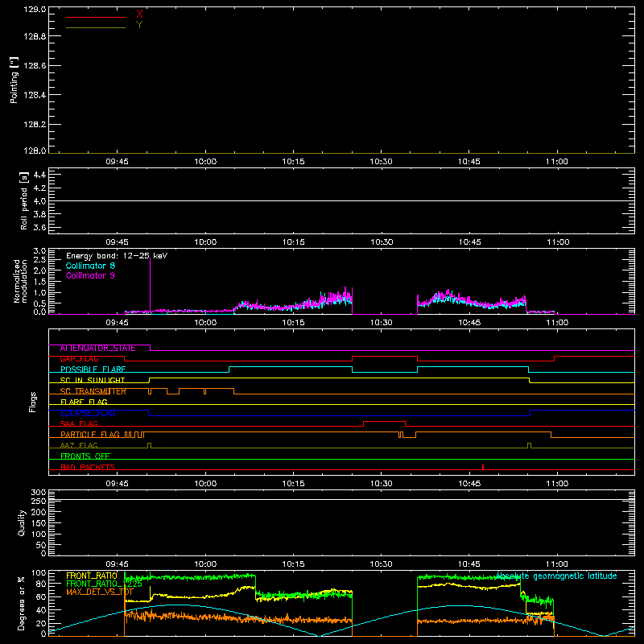This screenshot has width=644, height=644.
Task: Click the 'Energy band: 12-25 keV' annotation
Action: 117,256
